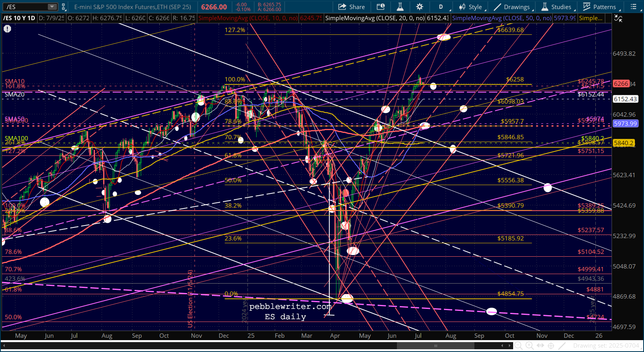This screenshot has width=644, height=352.
Task: Click the chart tools icon below the list menu
Action: 618,18
